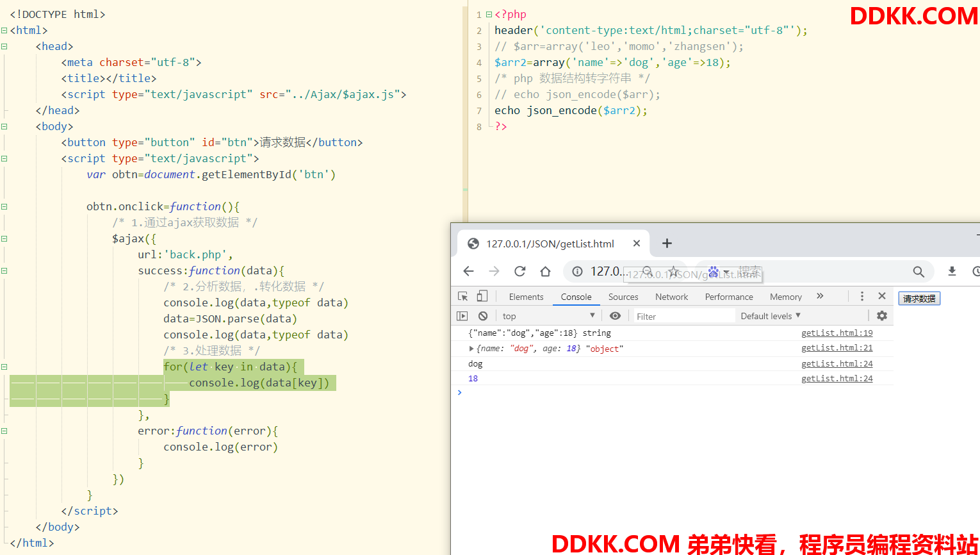980x555 pixels.
Task: Fold the error:function(error) block
Action: [x=4, y=431]
